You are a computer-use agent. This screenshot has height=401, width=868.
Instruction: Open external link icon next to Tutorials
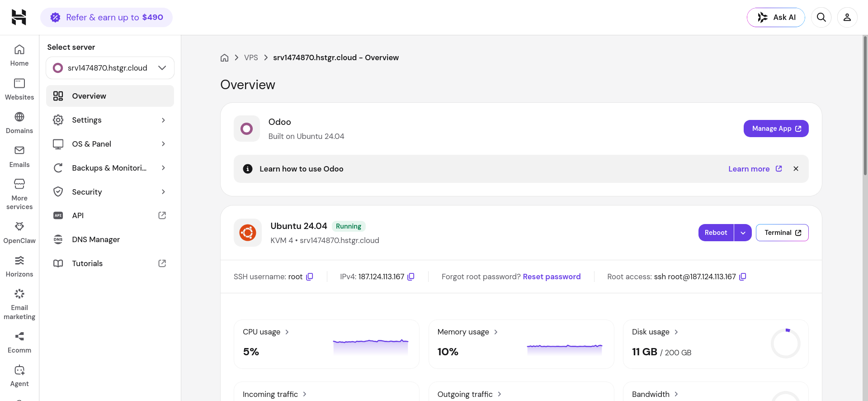click(x=162, y=263)
